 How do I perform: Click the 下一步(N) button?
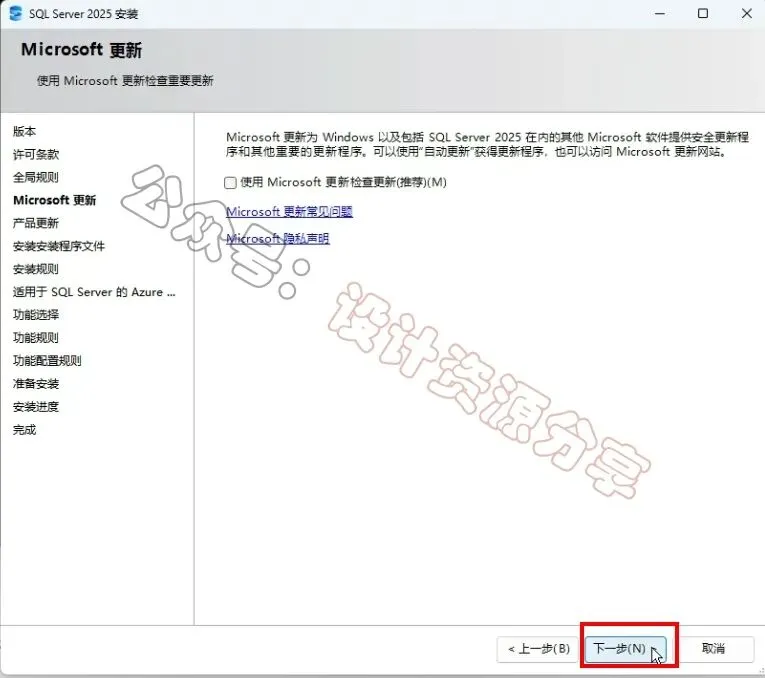(625, 649)
